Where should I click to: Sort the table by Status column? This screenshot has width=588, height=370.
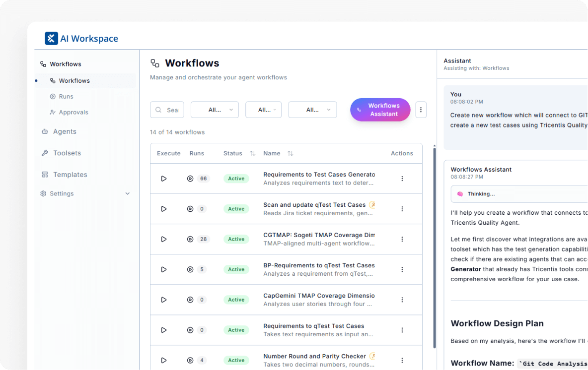tap(252, 153)
